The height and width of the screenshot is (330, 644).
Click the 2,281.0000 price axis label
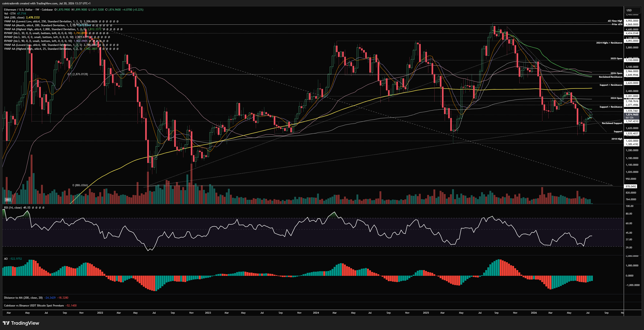point(632,96)
